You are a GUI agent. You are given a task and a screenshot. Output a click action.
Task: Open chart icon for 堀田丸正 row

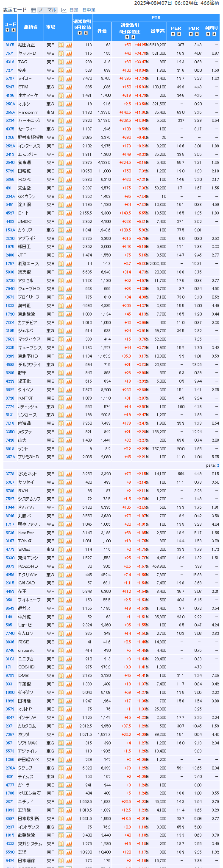pos(69,45)
